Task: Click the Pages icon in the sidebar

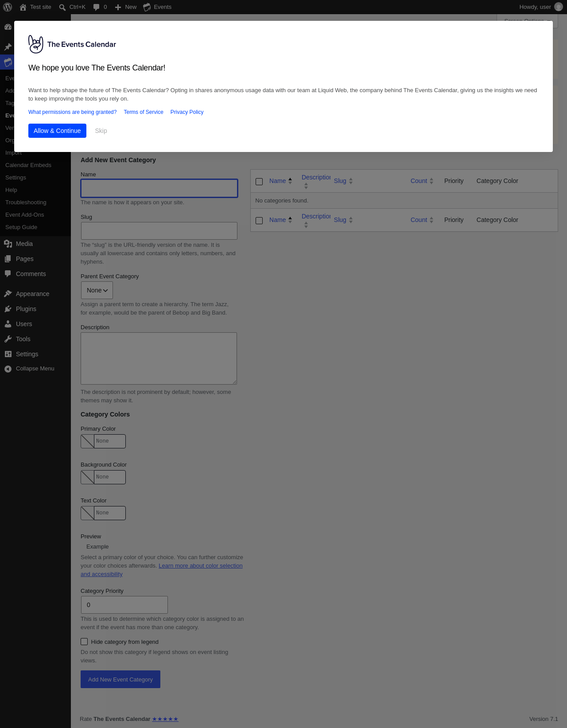Action: (8, 259)
